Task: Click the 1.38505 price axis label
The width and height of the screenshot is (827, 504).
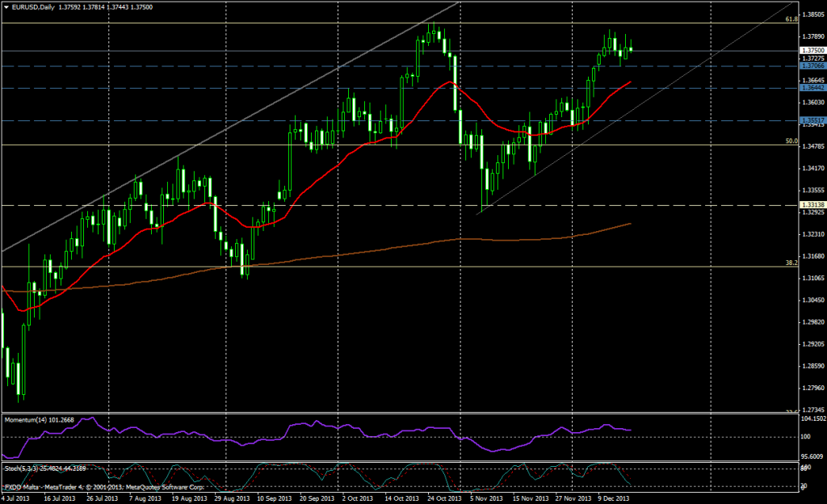Action: pos(811,15)
